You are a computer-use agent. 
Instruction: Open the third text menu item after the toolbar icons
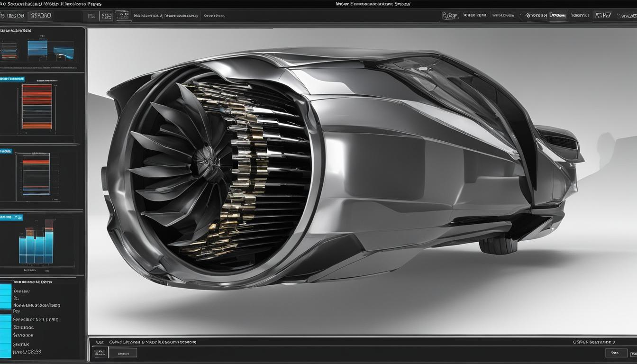[214, 16]
